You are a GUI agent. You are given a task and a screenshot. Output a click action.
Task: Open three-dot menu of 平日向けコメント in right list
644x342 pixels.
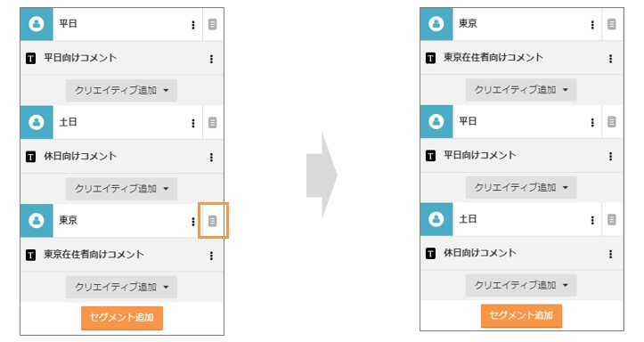point(611,156)
